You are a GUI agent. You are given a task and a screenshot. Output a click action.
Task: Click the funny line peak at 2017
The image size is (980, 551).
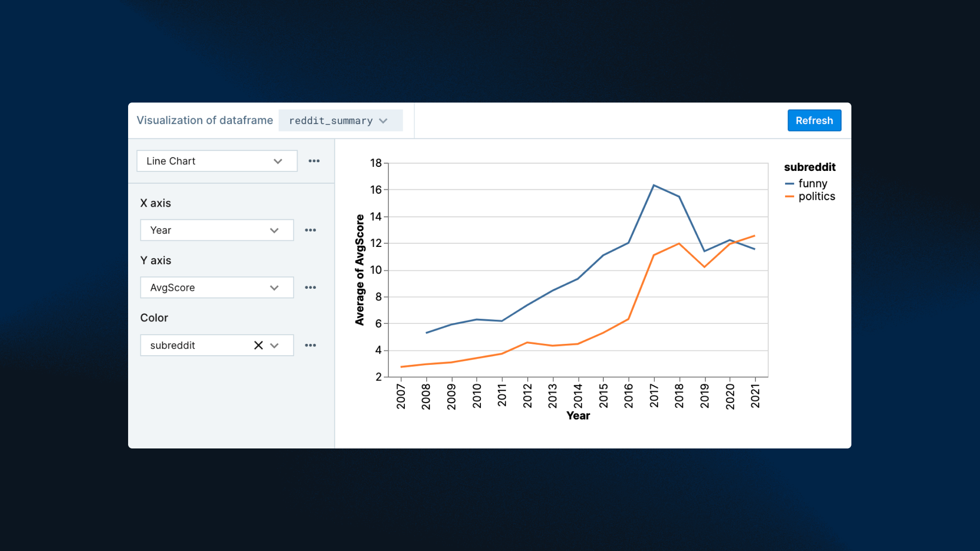(x=654, y=185)
